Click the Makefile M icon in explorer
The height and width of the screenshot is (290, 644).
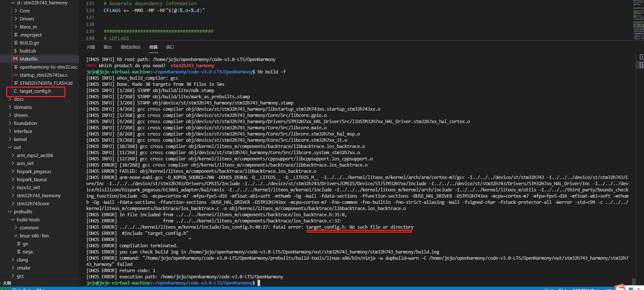(x=15, y=59)
